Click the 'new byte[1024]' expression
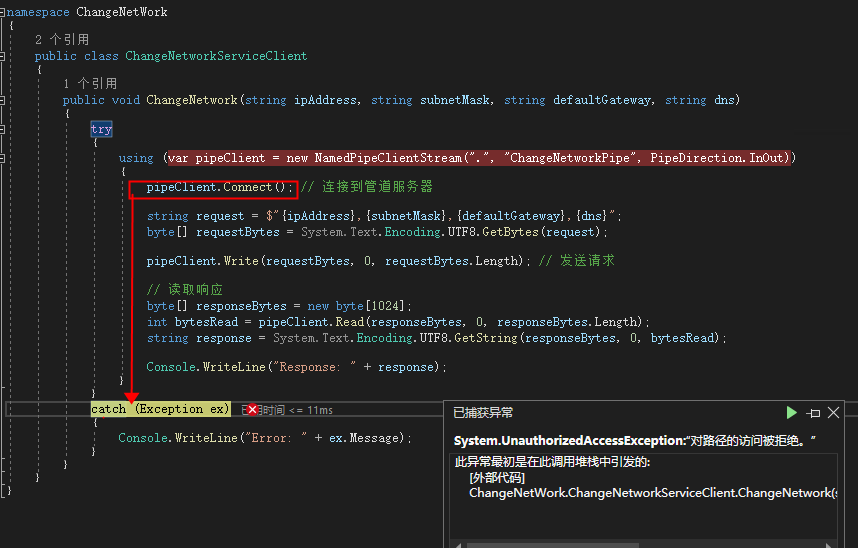858x548 pixels. point(356,306)
